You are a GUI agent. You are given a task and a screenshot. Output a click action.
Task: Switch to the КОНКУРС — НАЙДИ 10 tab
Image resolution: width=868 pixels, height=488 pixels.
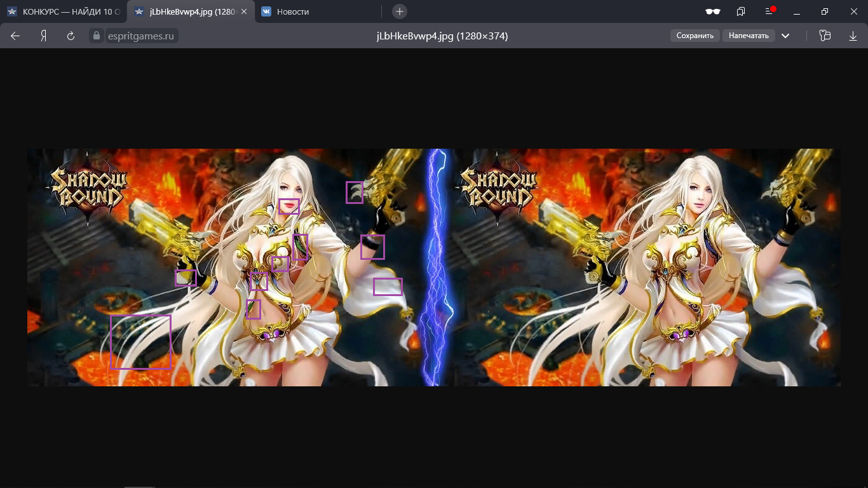[x=62, y=11]
